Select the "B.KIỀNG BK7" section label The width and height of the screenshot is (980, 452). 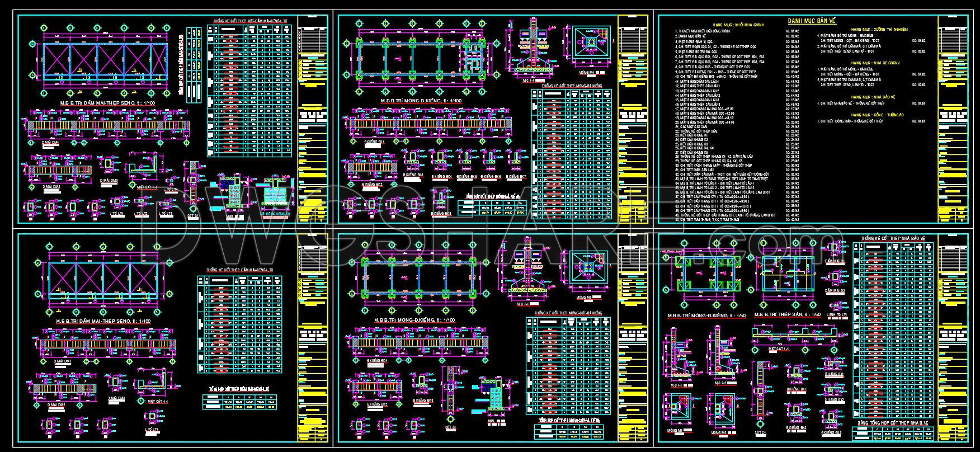coord(515,177)
